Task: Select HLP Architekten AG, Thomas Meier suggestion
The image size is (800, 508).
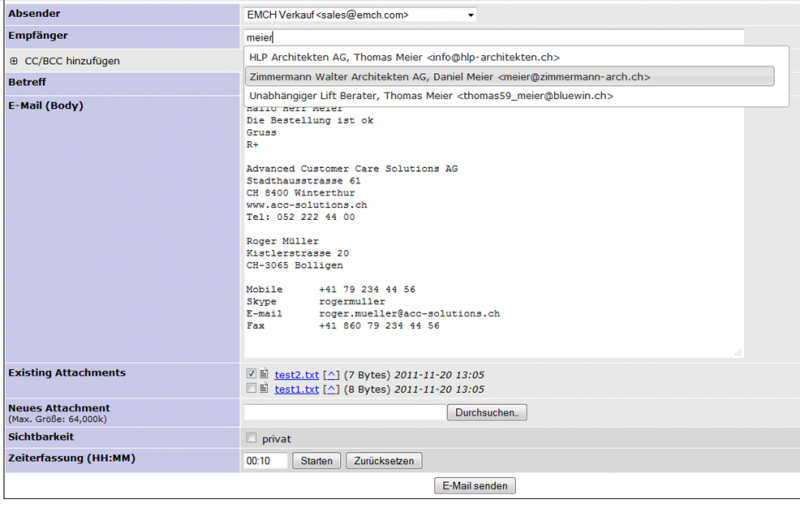Action: pos(404,57)
